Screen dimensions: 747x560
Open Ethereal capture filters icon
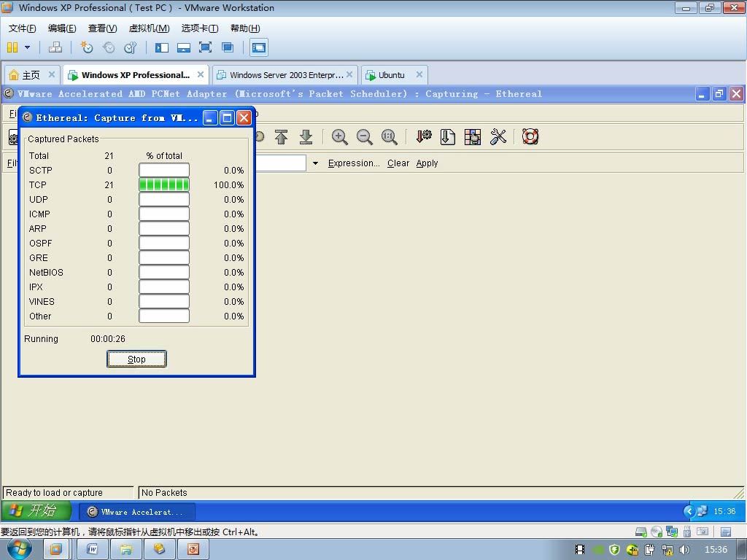[423, 137]
